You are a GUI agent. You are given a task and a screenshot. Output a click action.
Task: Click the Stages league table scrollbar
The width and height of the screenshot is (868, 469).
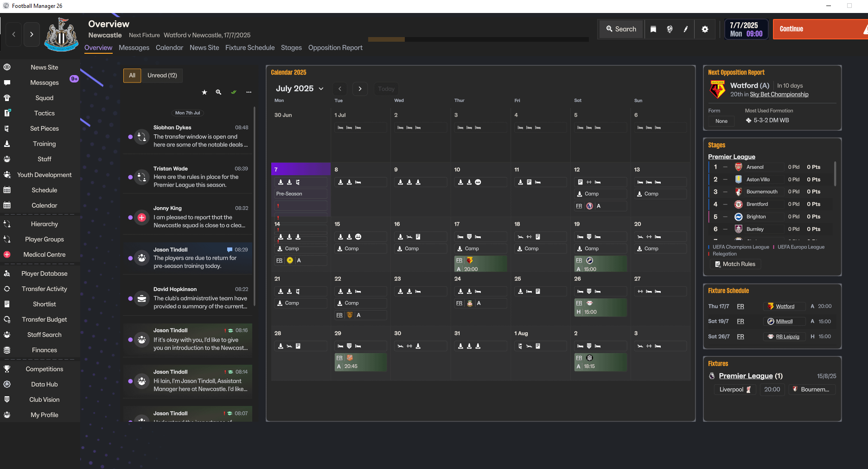(835, 174)
